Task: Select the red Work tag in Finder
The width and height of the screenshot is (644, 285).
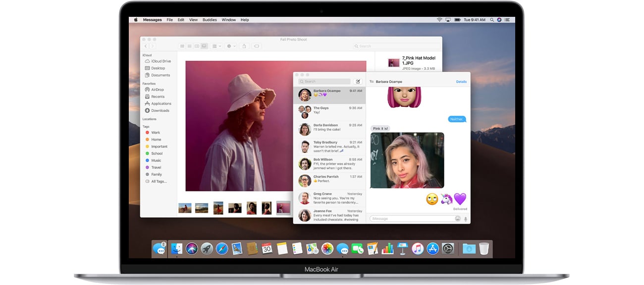Action: coord(153,133)
